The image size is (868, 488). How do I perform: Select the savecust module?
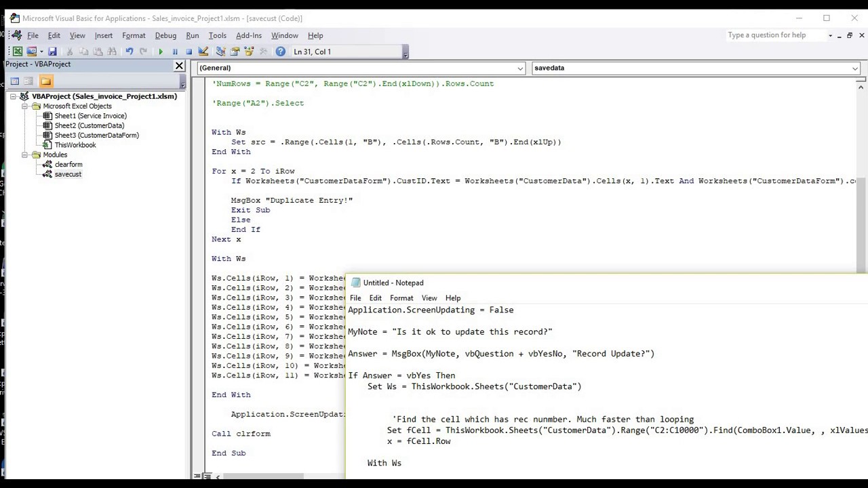pos(67,174)
